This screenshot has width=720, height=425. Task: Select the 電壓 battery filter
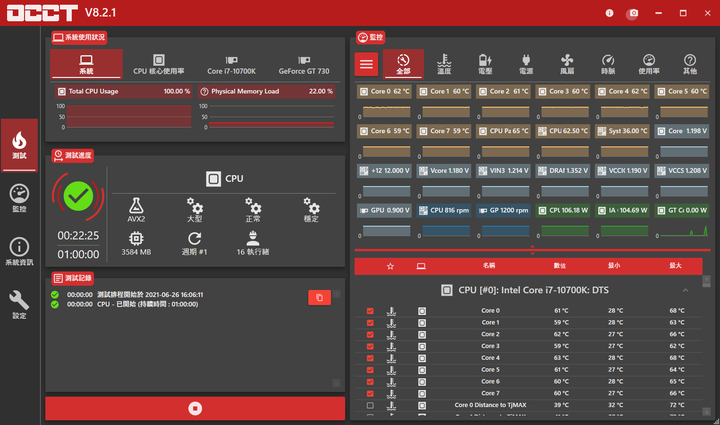pos(485,64)
